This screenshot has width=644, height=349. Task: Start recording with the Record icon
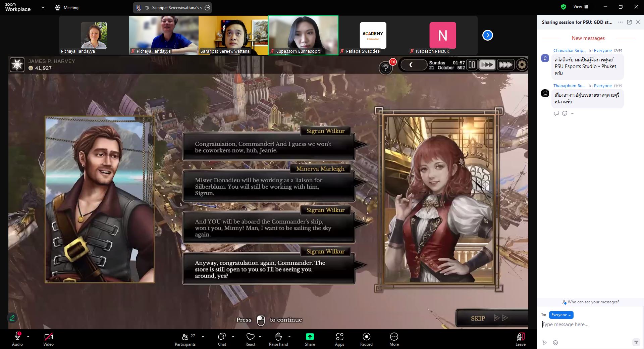366,337
